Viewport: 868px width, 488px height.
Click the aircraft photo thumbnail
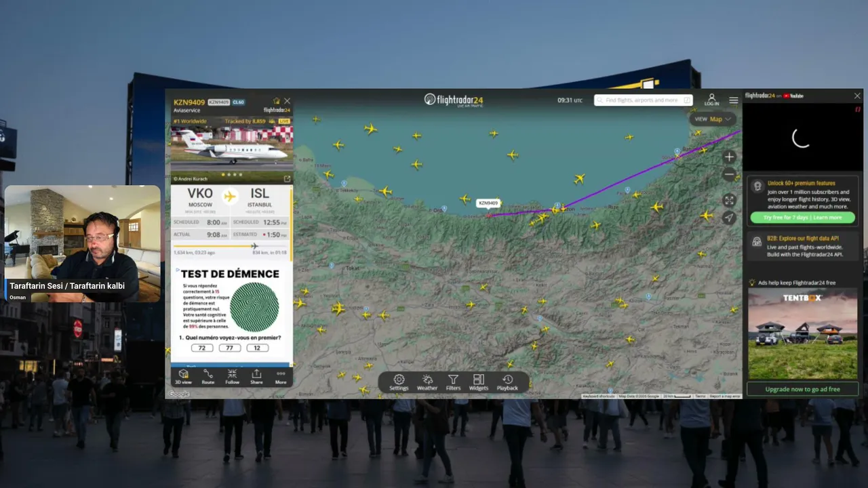click(x=231, y=148)
